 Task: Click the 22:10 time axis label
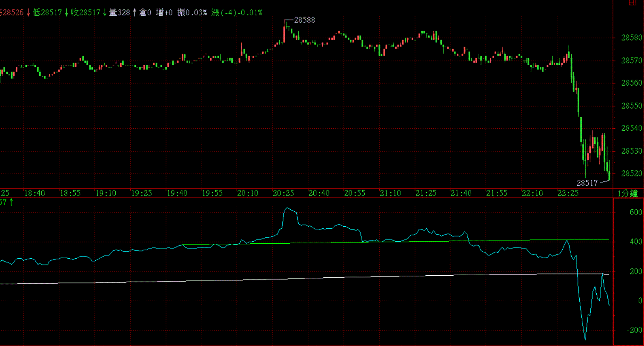[532, 193]
